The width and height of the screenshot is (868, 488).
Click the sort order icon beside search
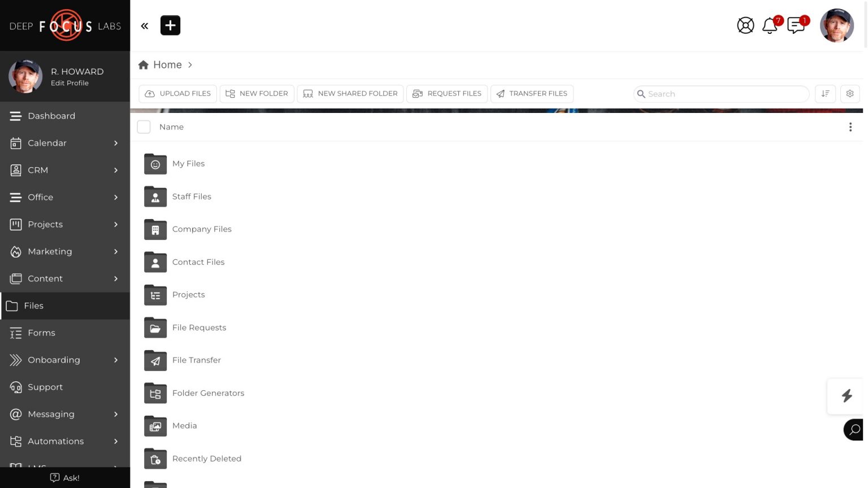pos(825,94)
